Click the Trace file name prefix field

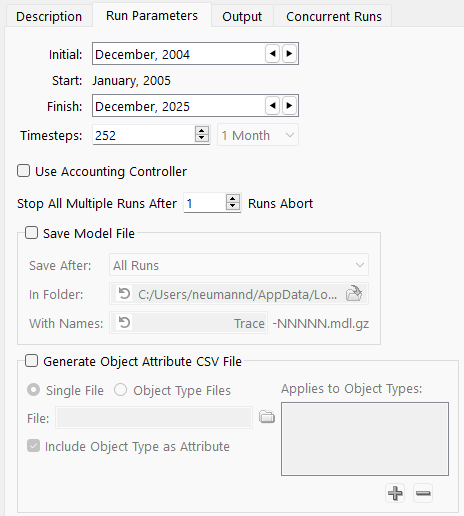(x=188, y=323)
